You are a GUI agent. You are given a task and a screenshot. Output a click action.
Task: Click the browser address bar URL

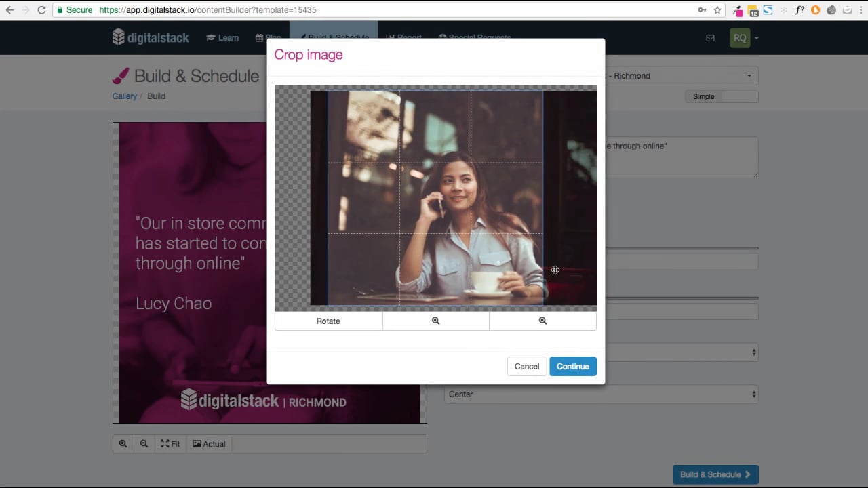[208, 10]
